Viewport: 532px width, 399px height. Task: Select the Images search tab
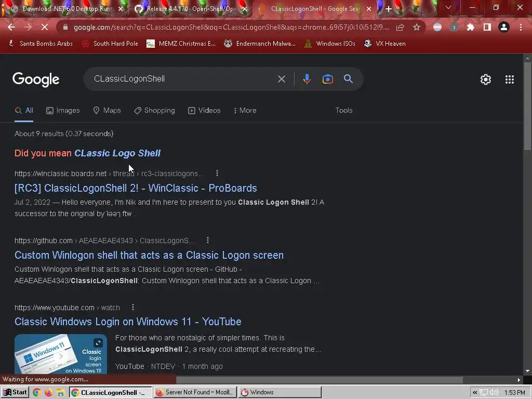[x=63, y=111]
